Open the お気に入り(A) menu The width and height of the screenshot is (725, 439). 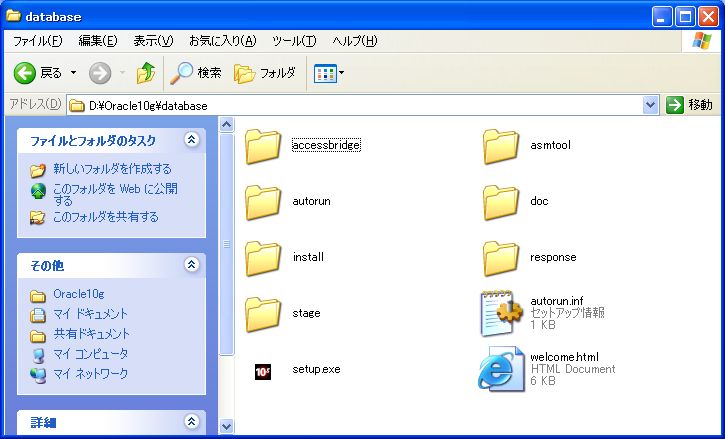coord(222,41)
